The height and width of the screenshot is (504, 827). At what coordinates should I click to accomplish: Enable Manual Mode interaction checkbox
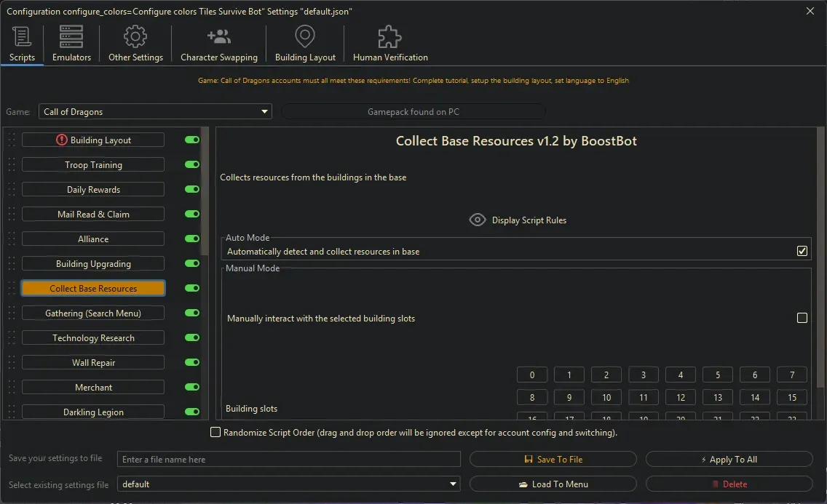pos(802,318)
